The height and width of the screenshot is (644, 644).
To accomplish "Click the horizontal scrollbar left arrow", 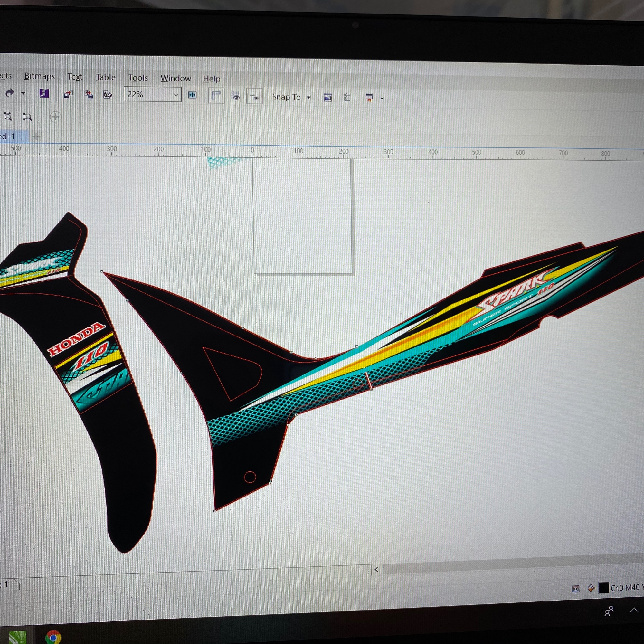I will (x=377, y=569).
